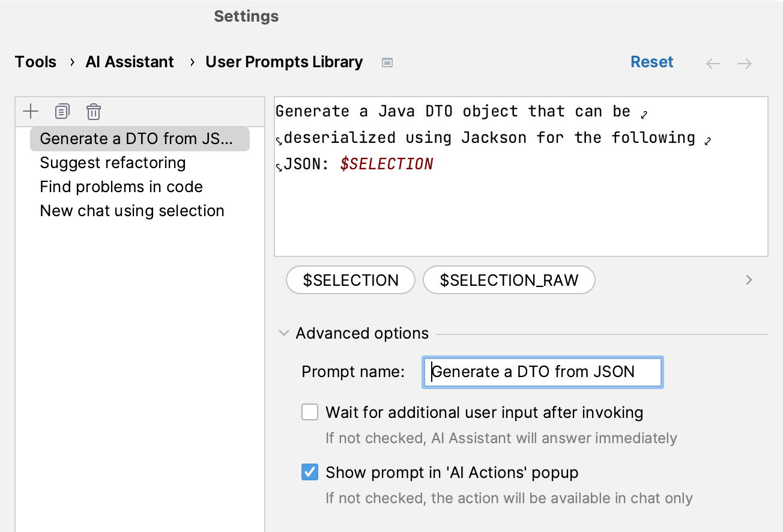Show more variables with right chevron
Screen dimensions: 783x532
(749, 280)
